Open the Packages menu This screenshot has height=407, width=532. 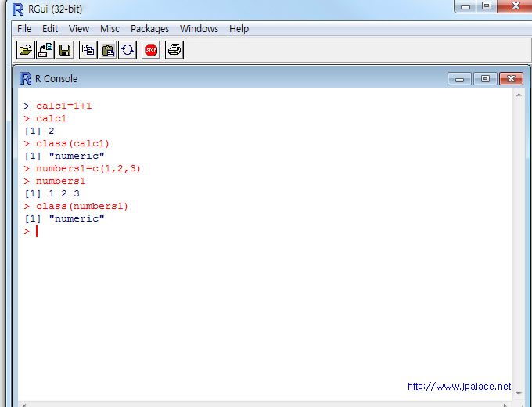point(149,29)
